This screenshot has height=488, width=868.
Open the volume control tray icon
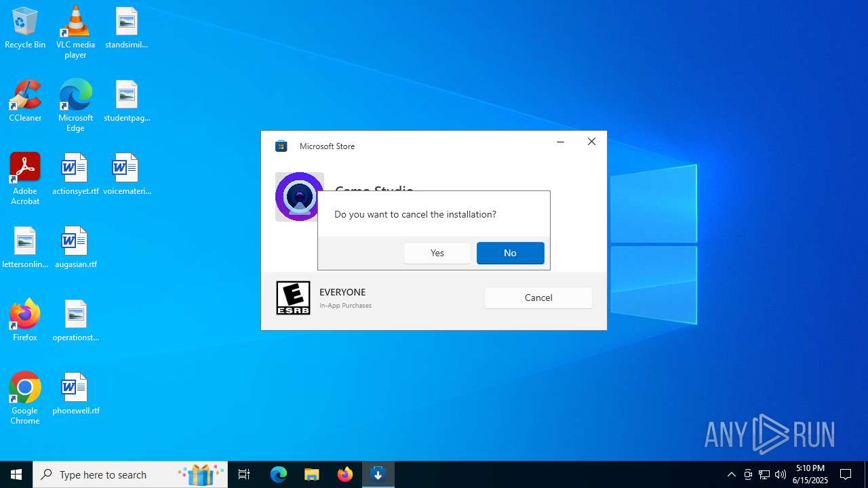[x=781, y=474]
